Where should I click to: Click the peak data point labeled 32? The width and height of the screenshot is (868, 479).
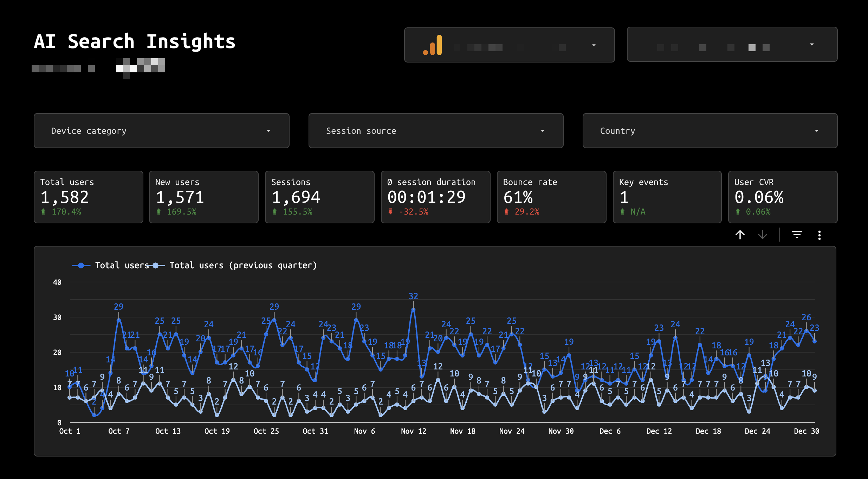click(x=413, y=310)
